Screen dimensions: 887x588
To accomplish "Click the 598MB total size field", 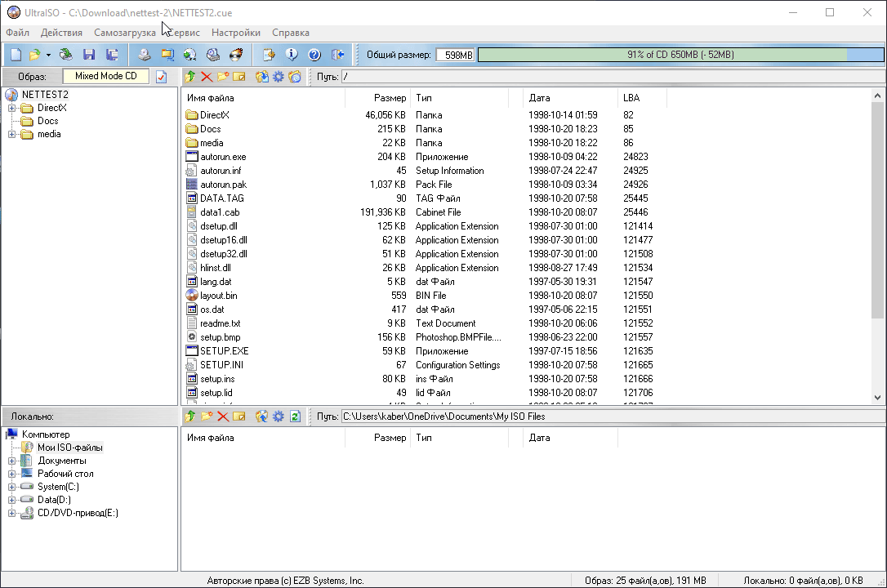I will (x=456, y=55).
